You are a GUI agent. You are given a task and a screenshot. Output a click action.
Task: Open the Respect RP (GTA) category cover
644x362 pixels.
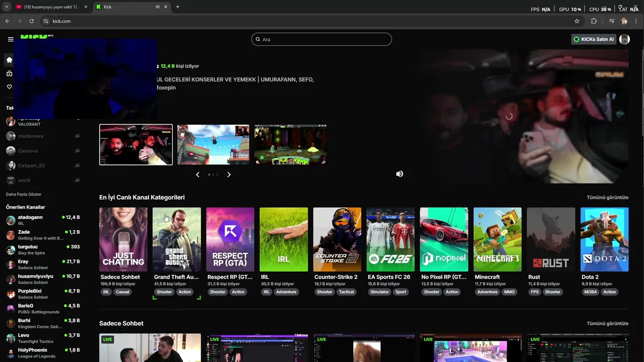coord(230,239)
